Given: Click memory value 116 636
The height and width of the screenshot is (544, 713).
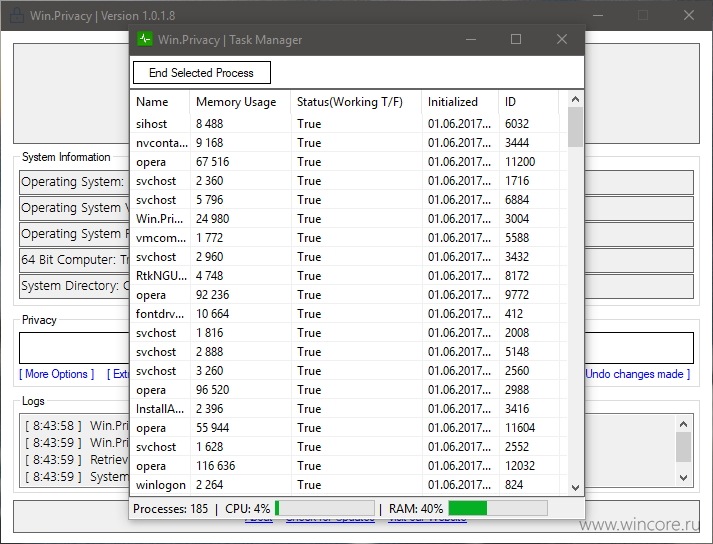Looking at the screenshot, I should pos(216,466).
